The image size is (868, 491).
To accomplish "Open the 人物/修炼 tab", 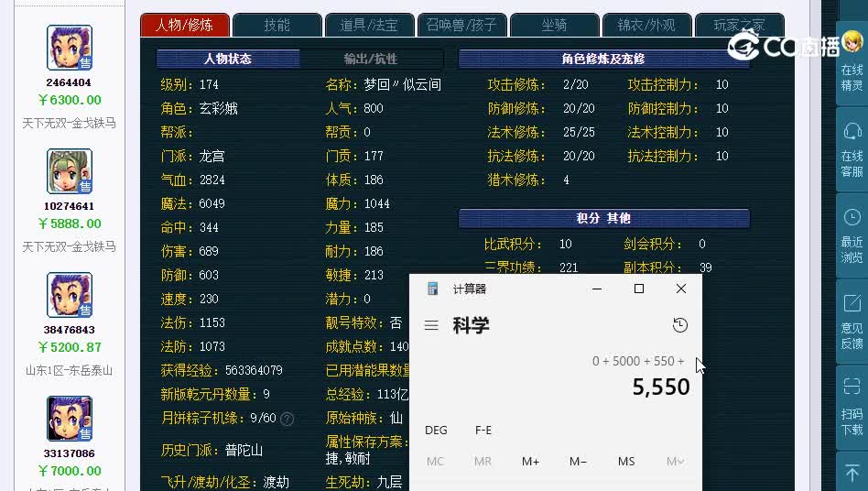I will pos(184,25).
